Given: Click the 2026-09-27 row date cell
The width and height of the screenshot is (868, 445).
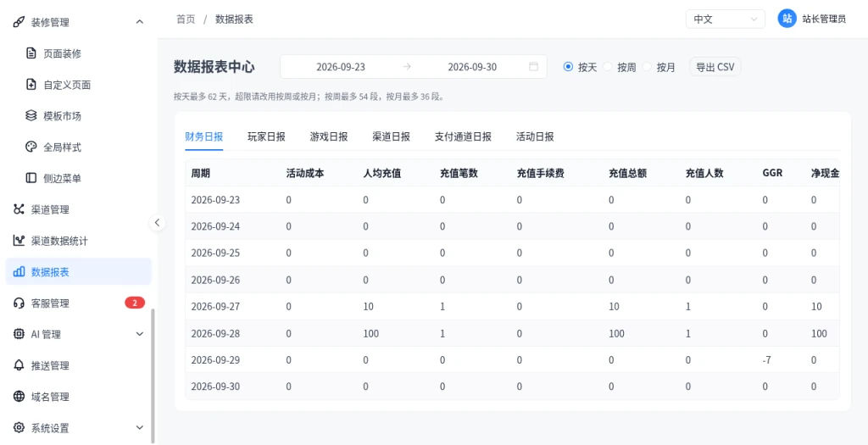Looking at the screenshot, I should pos(215,307).
